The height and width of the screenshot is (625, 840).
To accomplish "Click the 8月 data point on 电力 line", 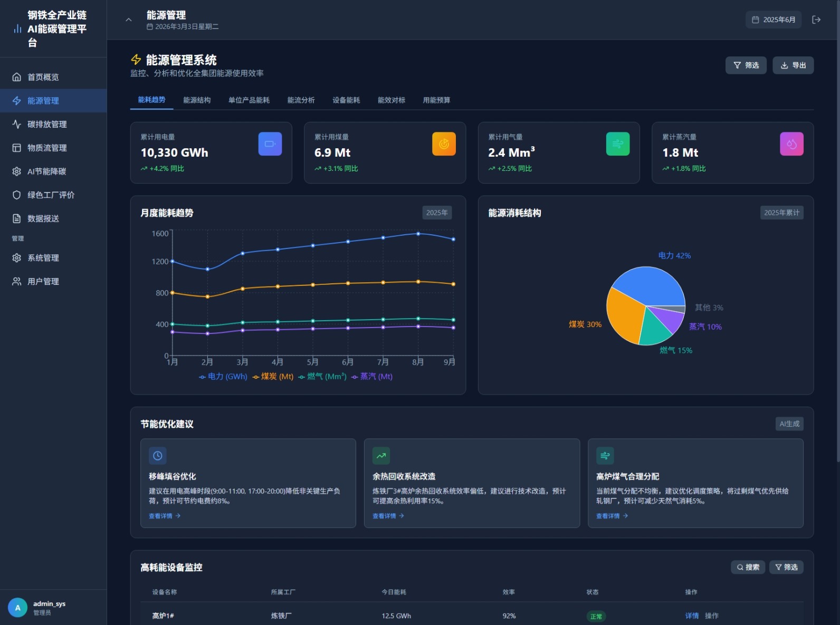I will point(418,234).
